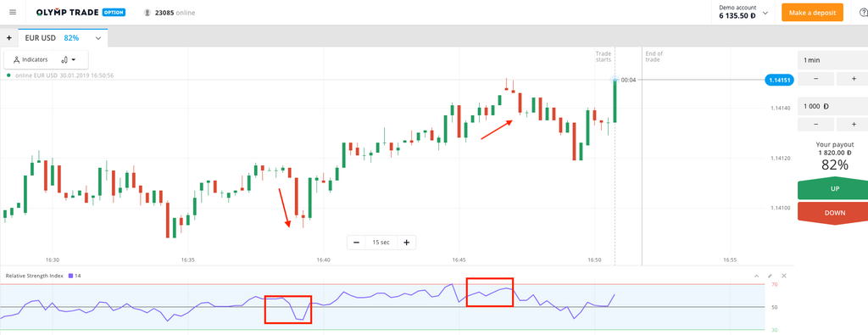This screenshot has height=335, width=868.
Task: Click the RSI 30 level label
Action: pos(775,330)
